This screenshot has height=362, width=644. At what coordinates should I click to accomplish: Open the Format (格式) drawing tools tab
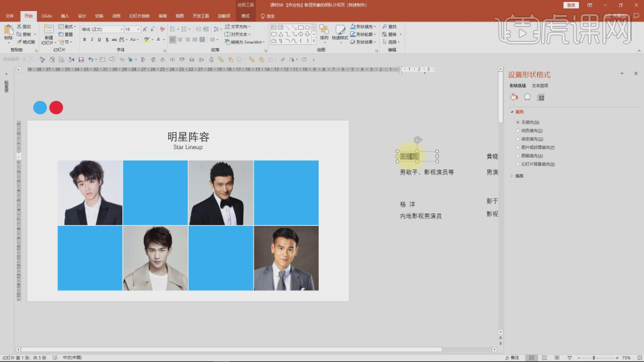[x=245, y=16]
